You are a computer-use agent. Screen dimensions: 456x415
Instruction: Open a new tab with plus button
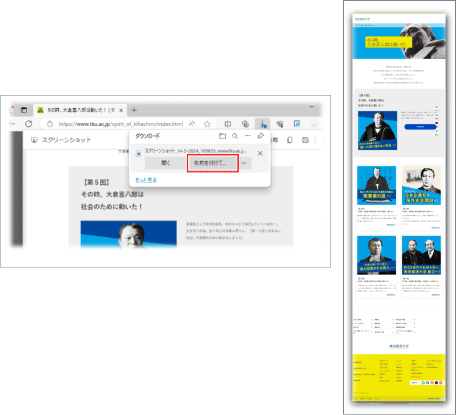point(134,110)
